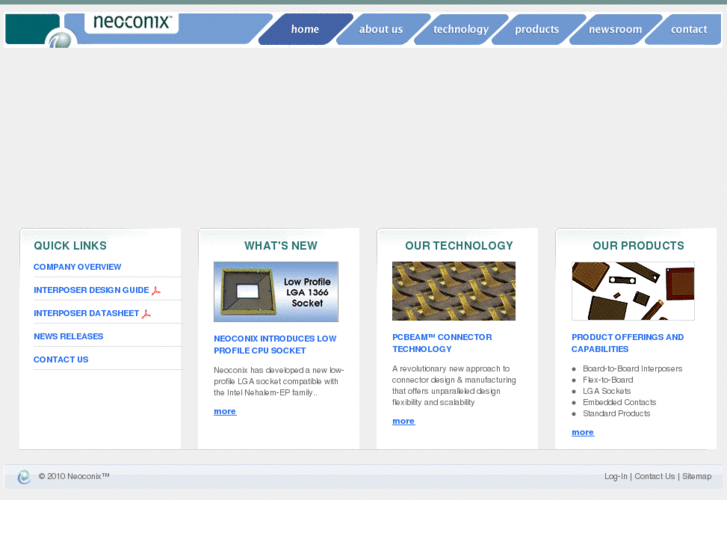Click the Low Profile LGA 1366 Socket image
This screenshot has height=545, width=727.
click(x=276, y=292)
